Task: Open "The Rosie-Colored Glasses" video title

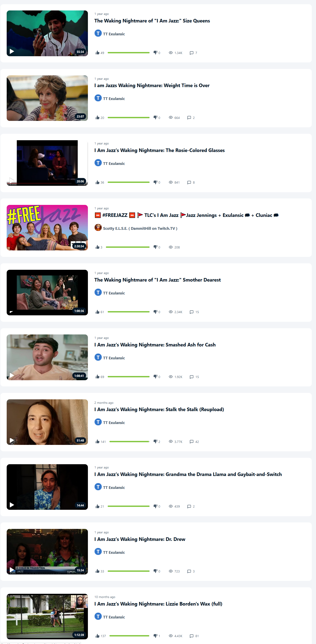Action: [x=160, y=150]
